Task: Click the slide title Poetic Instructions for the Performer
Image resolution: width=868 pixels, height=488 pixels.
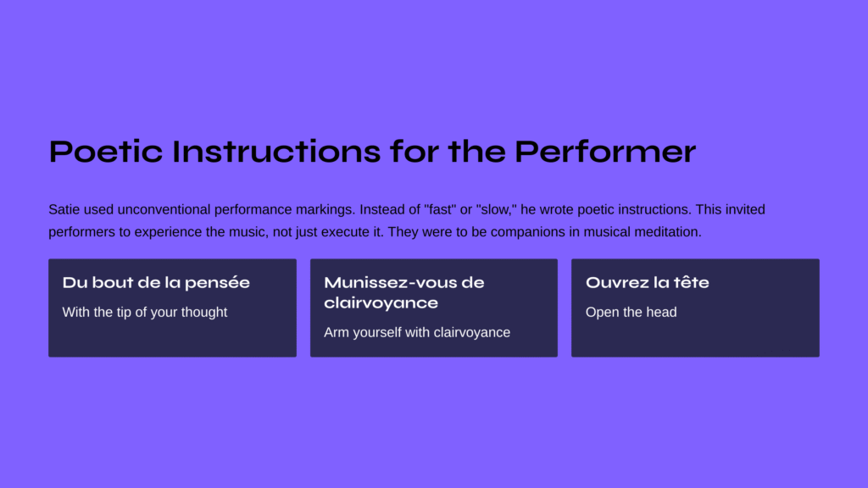Action: [372, 152]
